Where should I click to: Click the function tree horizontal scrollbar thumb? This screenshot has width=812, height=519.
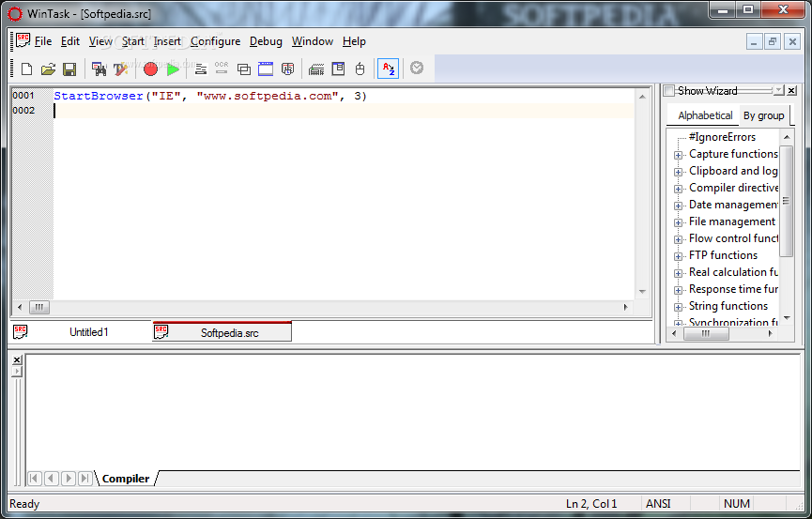(706, 334)
